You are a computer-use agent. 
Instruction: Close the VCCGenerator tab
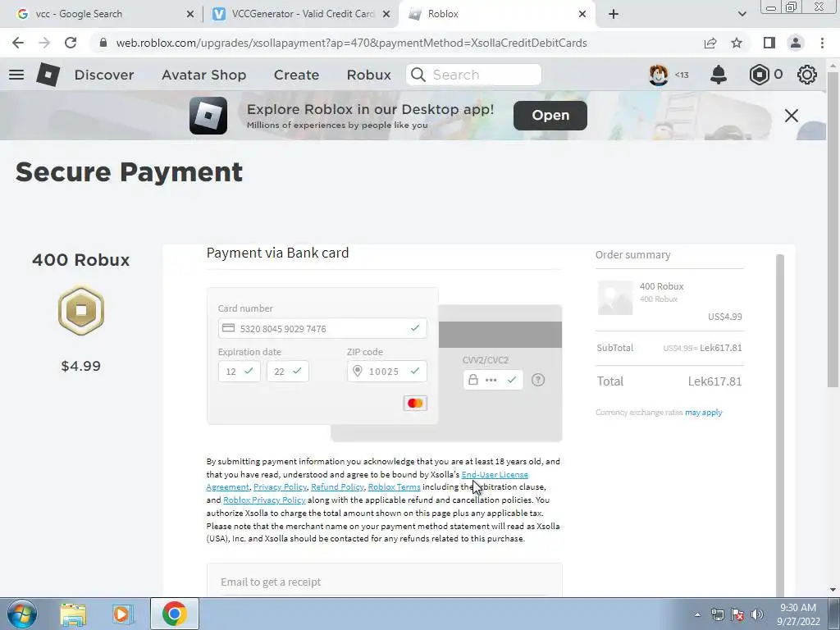pos(386,15)
